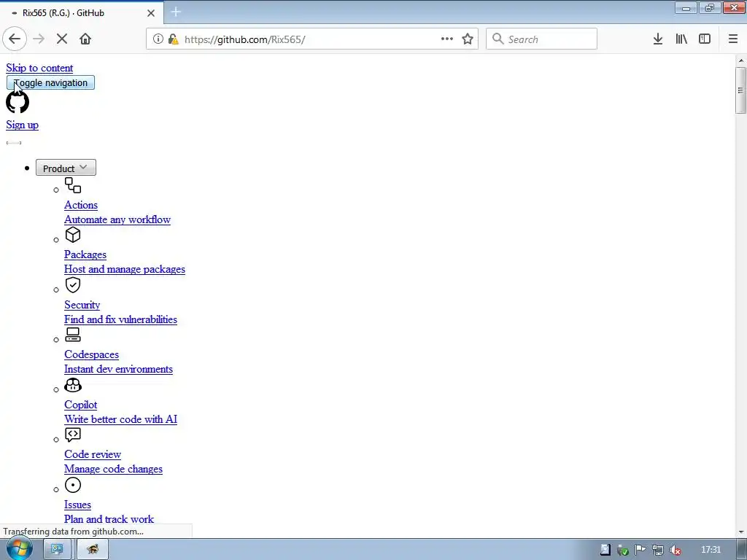Open the Issues link
Viewport: 747px width, 560px height.
[x=77, y=505]
